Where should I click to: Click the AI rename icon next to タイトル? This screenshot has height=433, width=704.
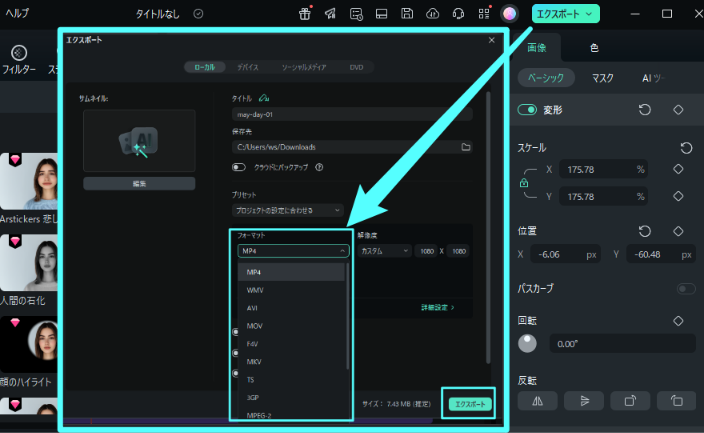coord(264,98)
